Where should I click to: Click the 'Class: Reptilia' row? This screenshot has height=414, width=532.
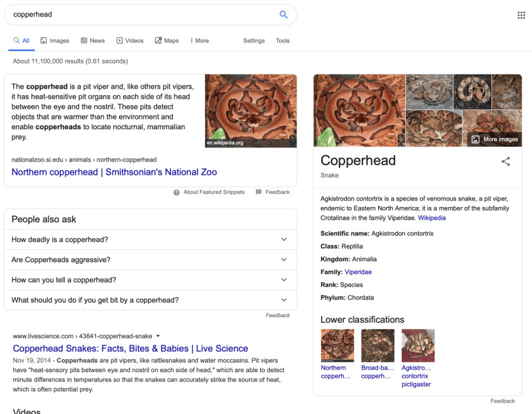(341, 246)
